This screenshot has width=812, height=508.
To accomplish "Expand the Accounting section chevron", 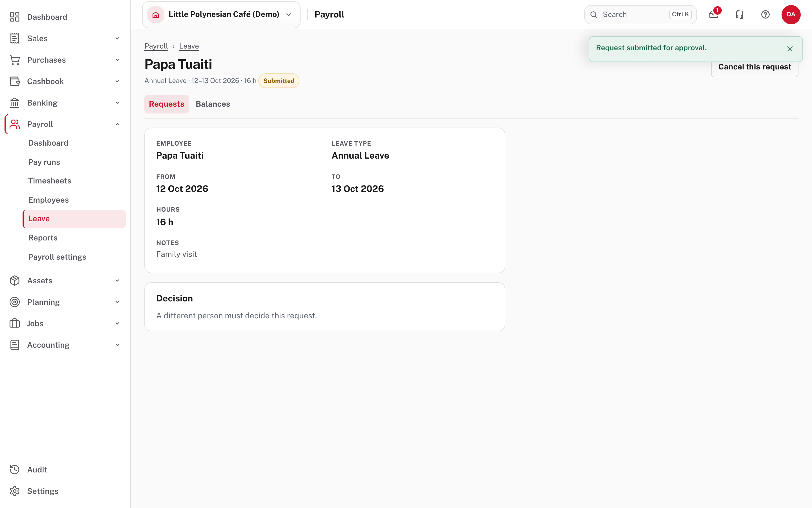I will 117,345.
